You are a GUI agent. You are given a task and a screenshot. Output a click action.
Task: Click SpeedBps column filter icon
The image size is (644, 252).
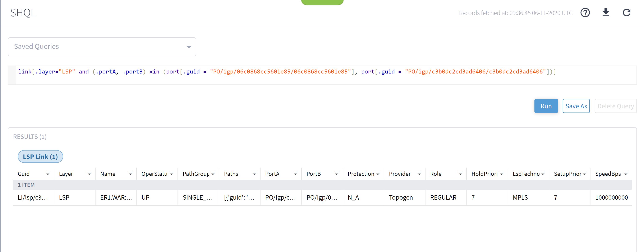coord(626,173)
